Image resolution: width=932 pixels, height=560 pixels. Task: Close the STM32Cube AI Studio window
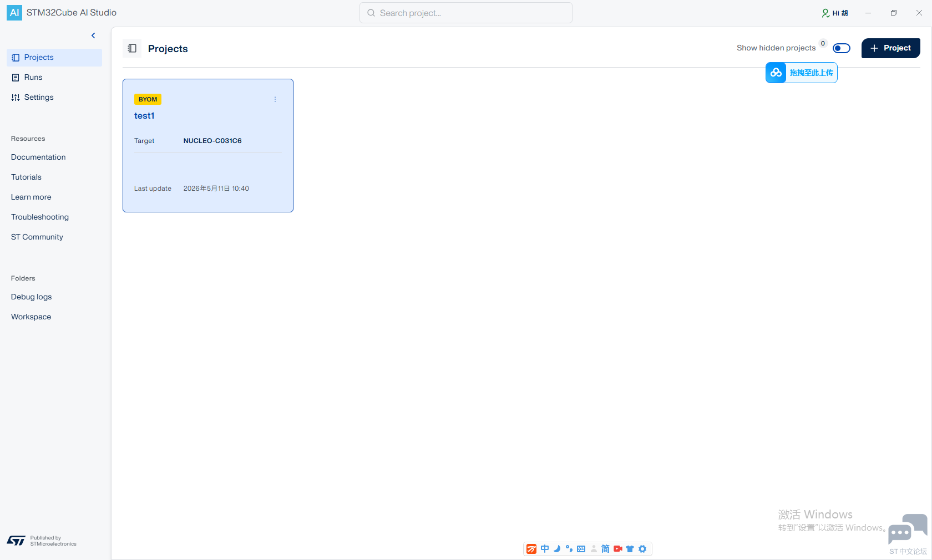click(919, 13)
